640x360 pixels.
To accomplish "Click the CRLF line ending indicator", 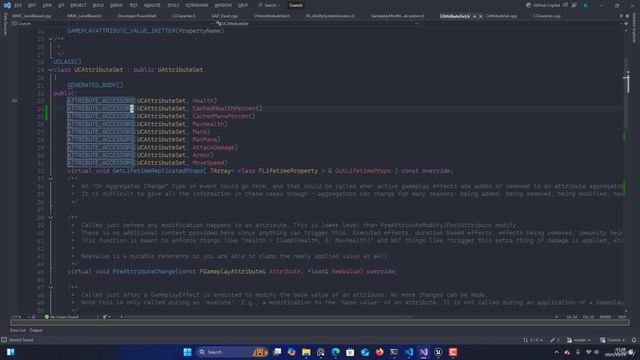I will 622,317.
